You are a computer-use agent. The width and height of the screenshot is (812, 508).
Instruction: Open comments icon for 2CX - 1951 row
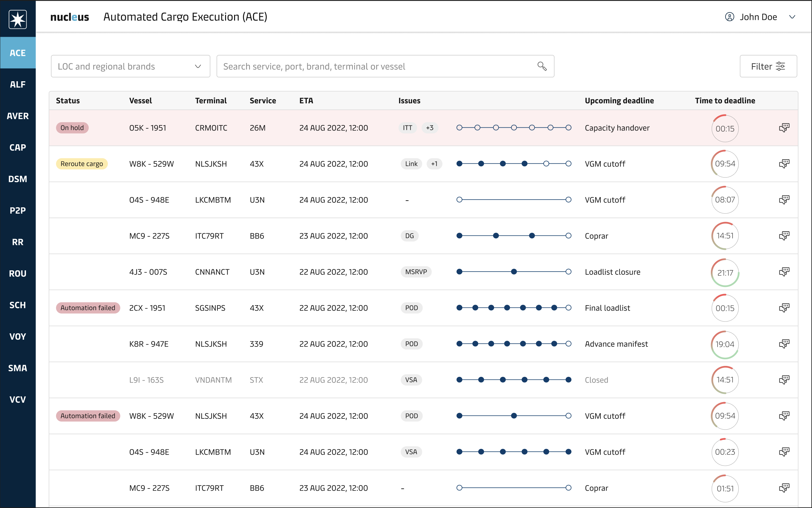point(784,308)
